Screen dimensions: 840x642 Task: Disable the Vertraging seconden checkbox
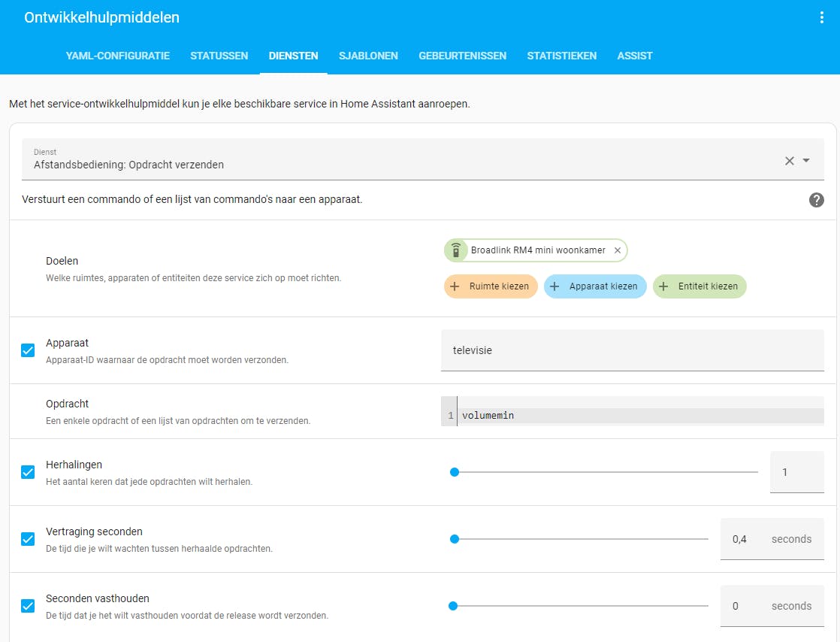pyautogui.click(x=28, y=539)
